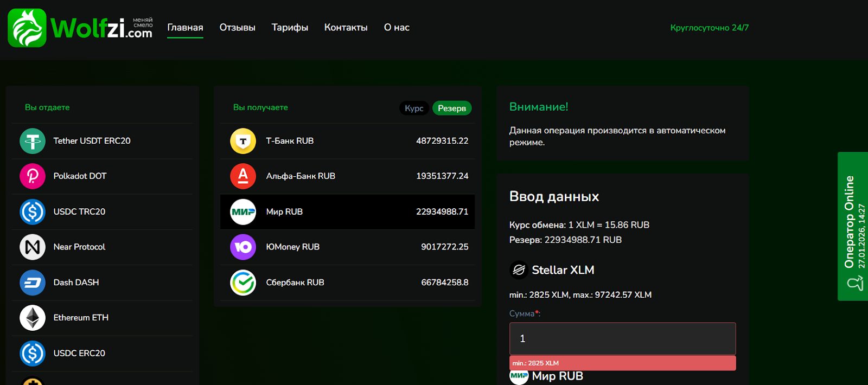Click the Wolfzi wolf logo icon
The width and height of the screenshot is (868, 385).
pos(27,28)
